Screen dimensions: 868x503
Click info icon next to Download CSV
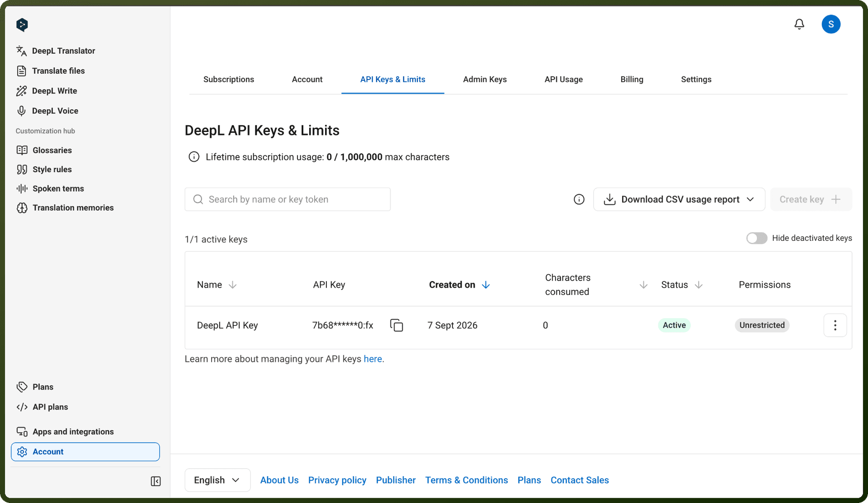tap(579, 199)
